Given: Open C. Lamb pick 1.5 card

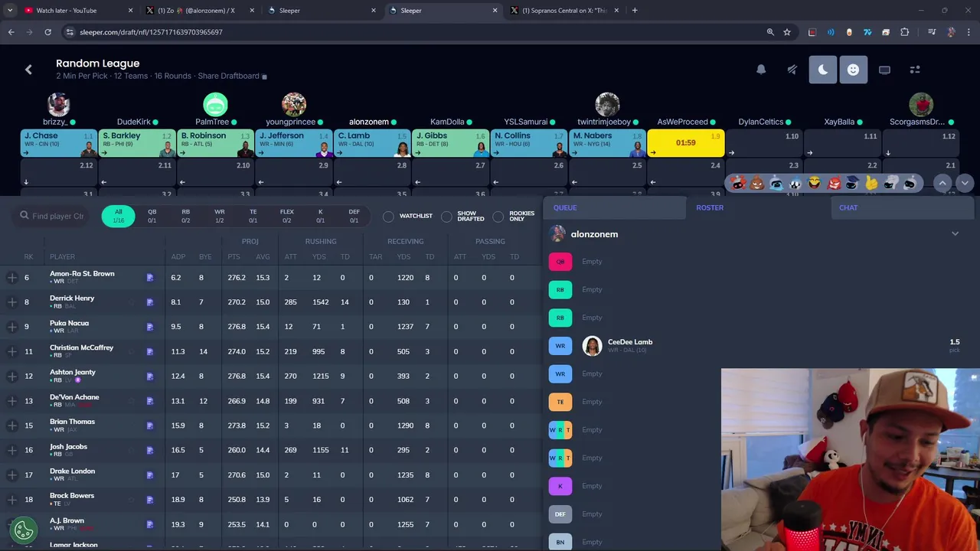Looking at the screenshot, I should tap(372, 143).
